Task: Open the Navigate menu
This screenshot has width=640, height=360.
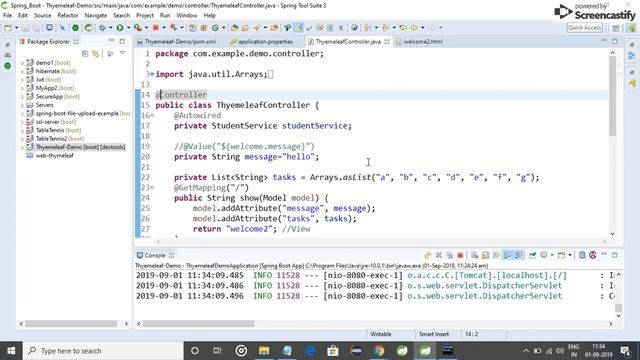Action: click(x=96, y=15)
